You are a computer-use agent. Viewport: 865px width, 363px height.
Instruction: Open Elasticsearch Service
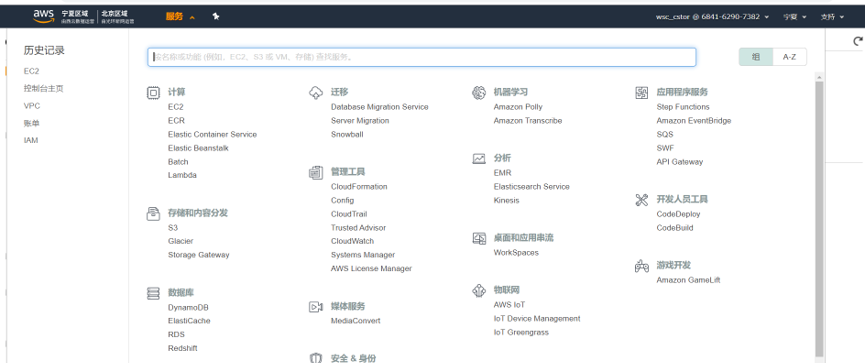point(531,186)
